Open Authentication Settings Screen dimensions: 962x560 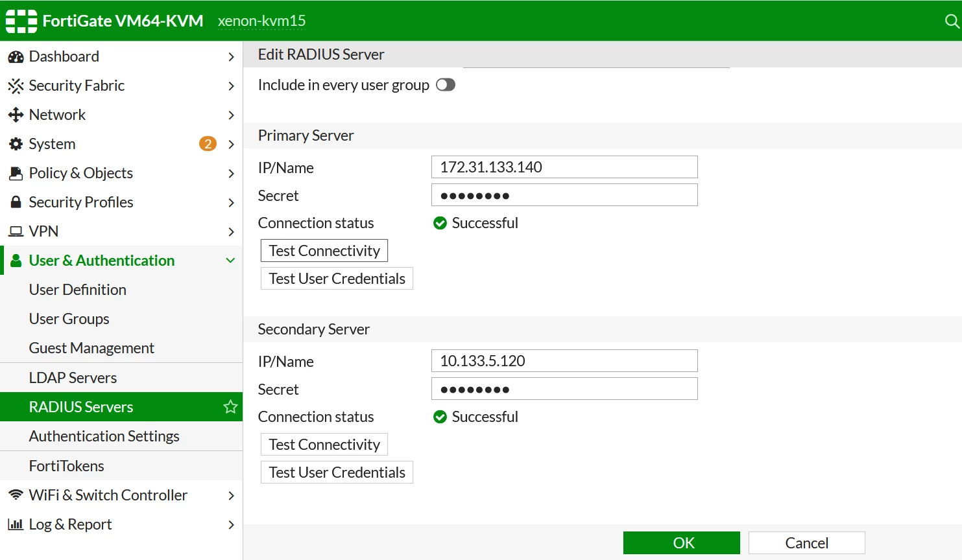(x=121, y=436)
